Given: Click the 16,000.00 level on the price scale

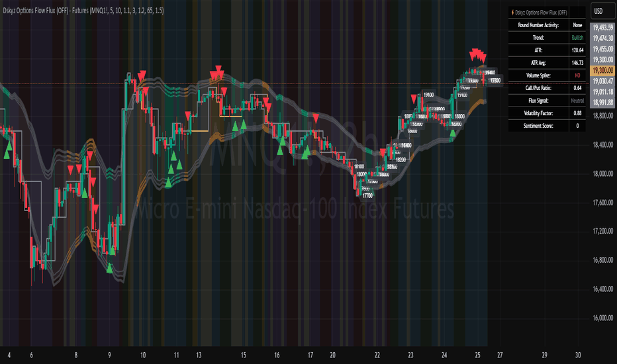Looking at the screenshot, I should pos(603,318).
